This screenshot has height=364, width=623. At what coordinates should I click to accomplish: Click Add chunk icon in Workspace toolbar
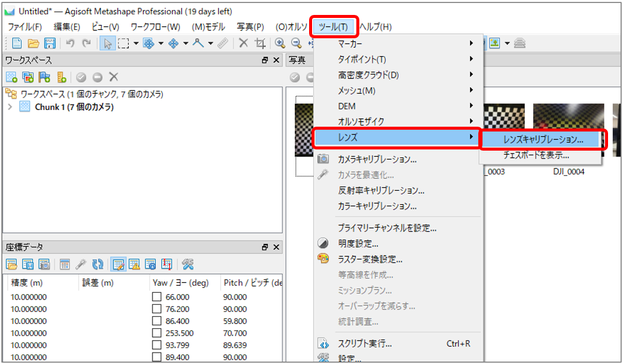tap(11, 77)
